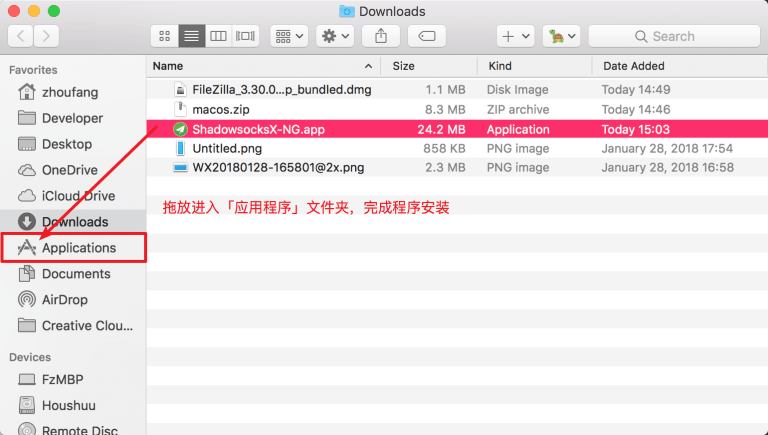768x435 pixels.
Task: Select the FileZilla dmg file icon
Action: click(181, 90)
